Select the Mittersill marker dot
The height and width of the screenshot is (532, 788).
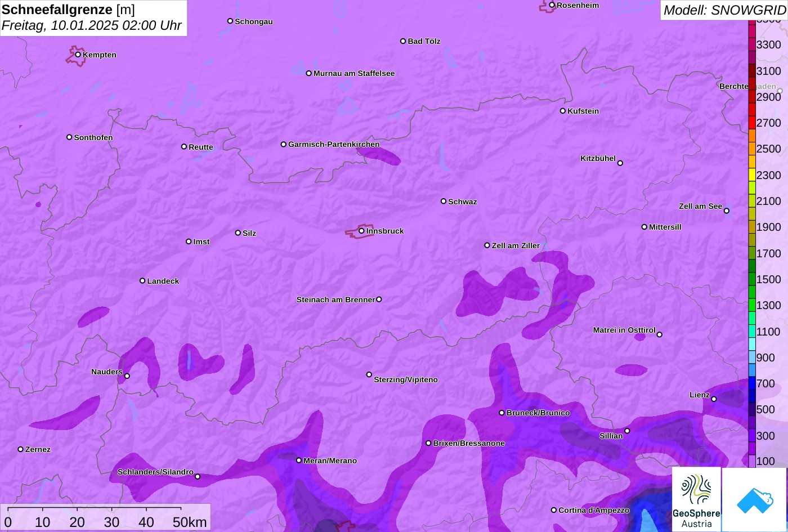click(644, 227)
